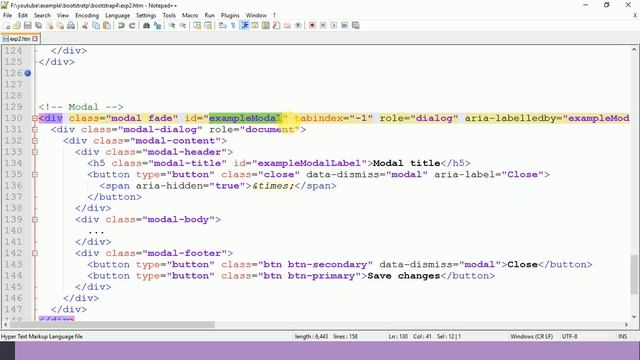Toggle Word Wrap toolbar icon
This screenshot has height=360, width=640.
[222, 25]
